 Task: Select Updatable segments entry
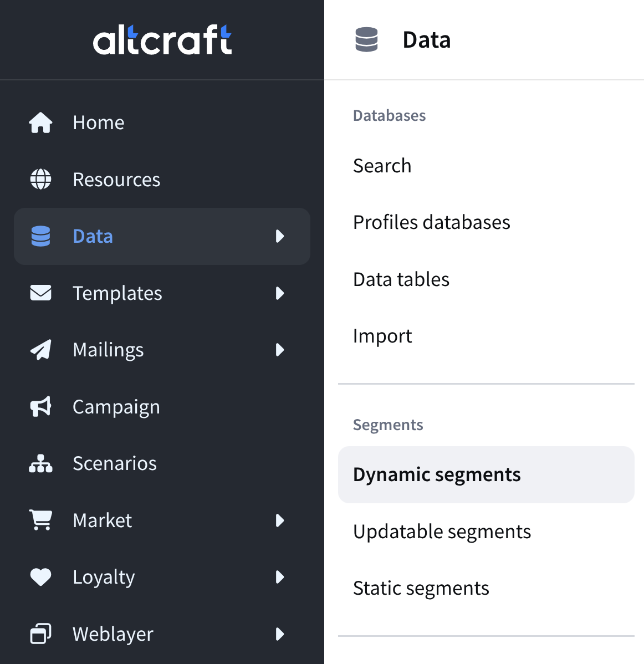point(442,532)
